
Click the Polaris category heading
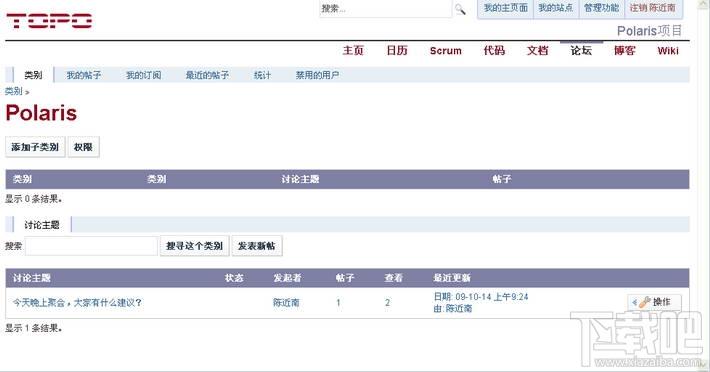pyautogui.click(x=41, y=113)
